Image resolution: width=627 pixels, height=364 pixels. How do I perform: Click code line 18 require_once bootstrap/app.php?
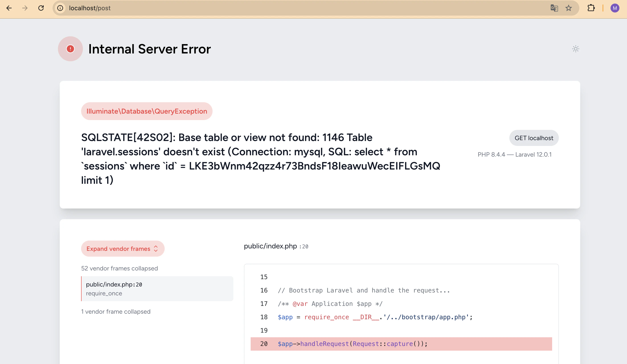(375, 317)
